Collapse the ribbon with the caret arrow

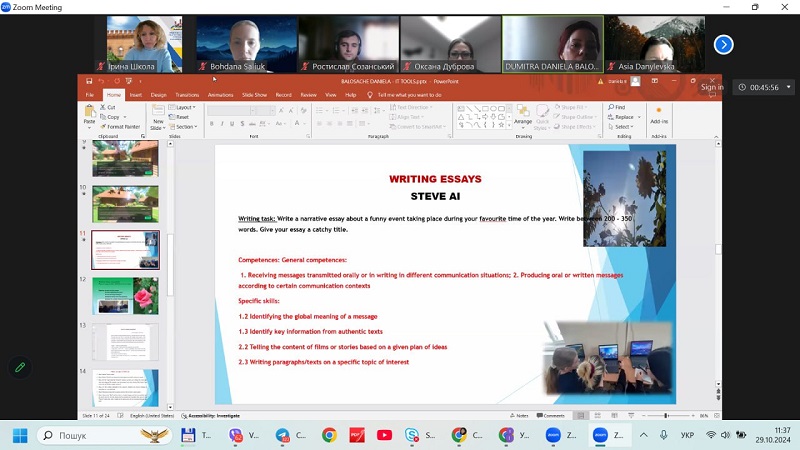tap(716, 137)
